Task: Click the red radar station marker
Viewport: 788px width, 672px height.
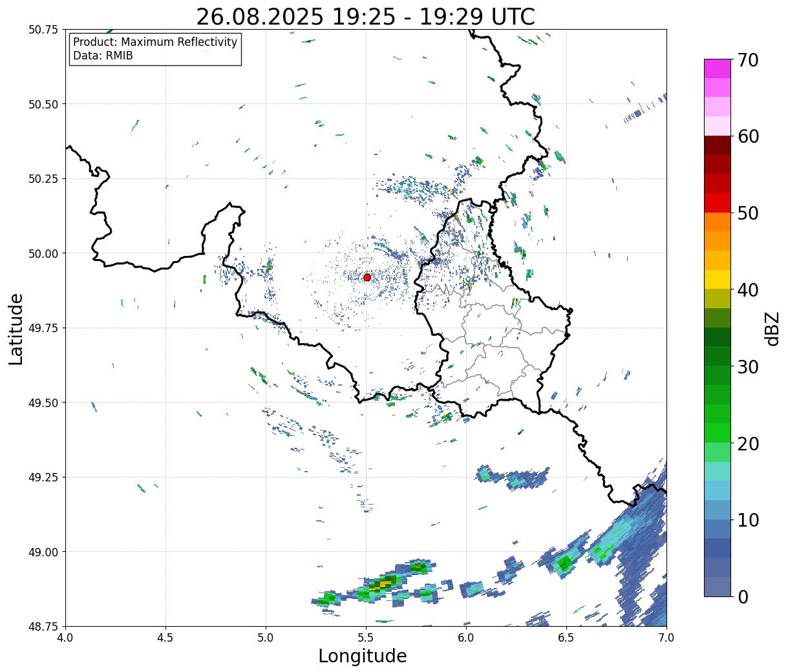Action: coord(367,277)
